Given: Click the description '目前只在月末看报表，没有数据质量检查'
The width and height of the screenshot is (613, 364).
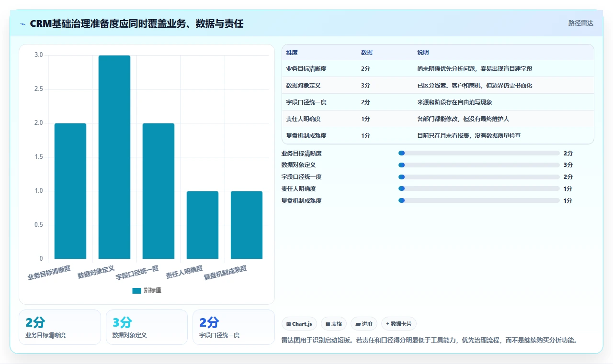Looking at the screenshot, I should tap(469, 136).
